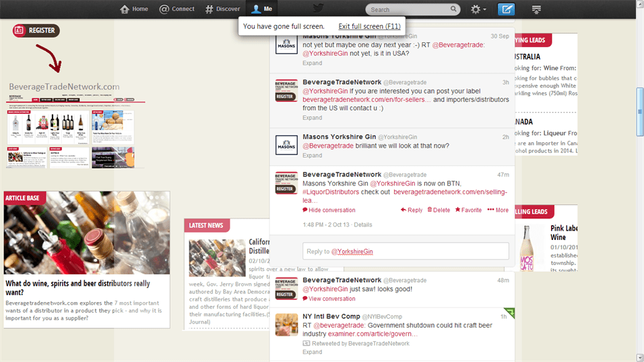This screenshot has height=362, width=644.
Task: Expand the NY Intl Bev Comp retweet
Action: [x=312, y=352]
